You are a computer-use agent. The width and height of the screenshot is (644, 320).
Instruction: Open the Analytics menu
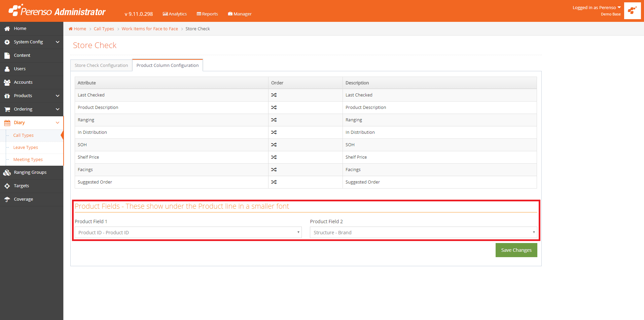[175, 14]
